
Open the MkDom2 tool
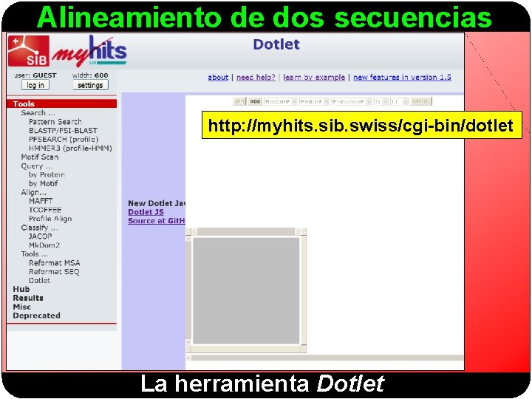click(x=44, y=245)
